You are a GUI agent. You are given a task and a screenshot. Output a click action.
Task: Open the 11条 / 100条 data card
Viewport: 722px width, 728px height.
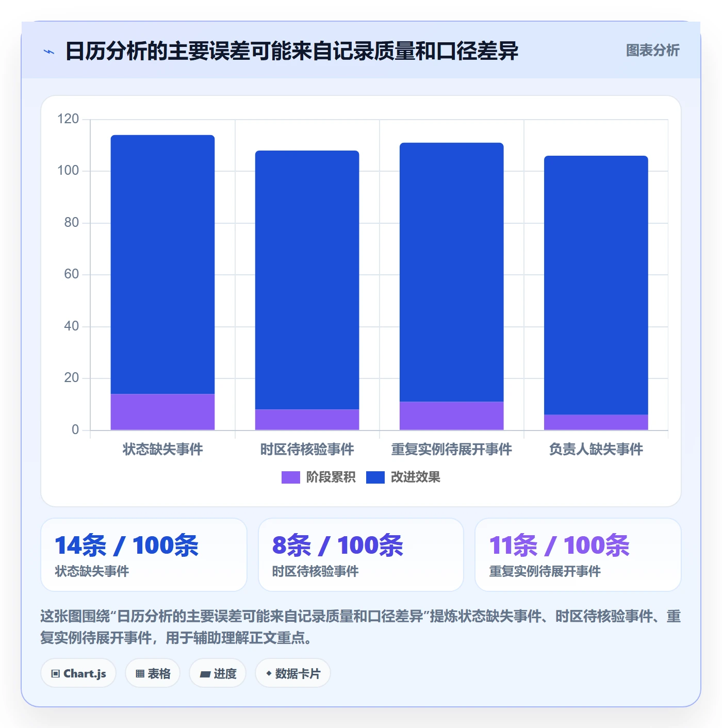578,555
